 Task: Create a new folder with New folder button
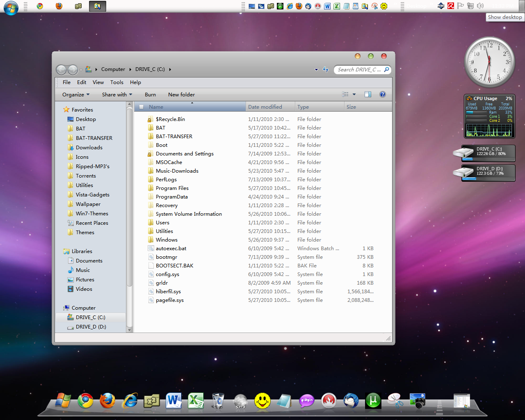[181, 94]
